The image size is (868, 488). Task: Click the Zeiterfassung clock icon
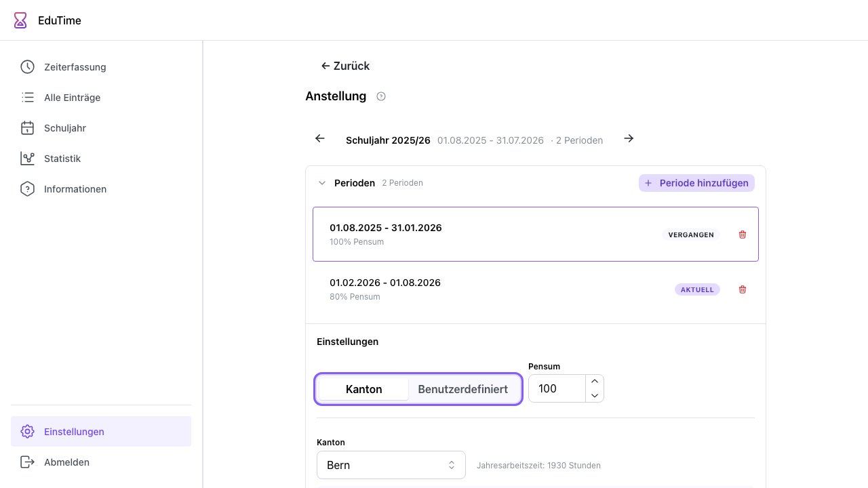[x=27, y=67]
